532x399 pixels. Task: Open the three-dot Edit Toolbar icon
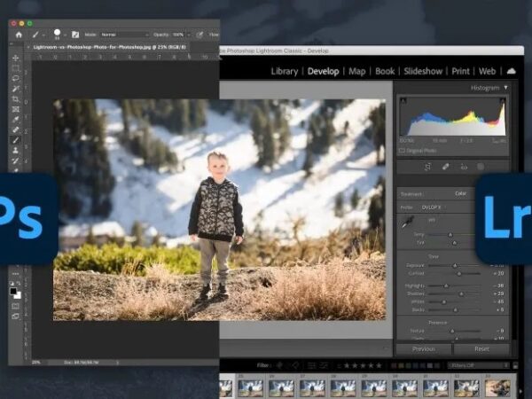16,273
